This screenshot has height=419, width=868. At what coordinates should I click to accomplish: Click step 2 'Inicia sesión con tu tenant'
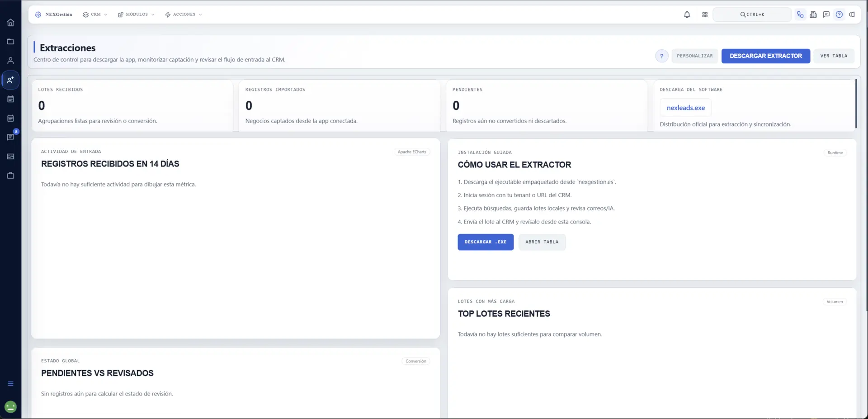(514, 195)
